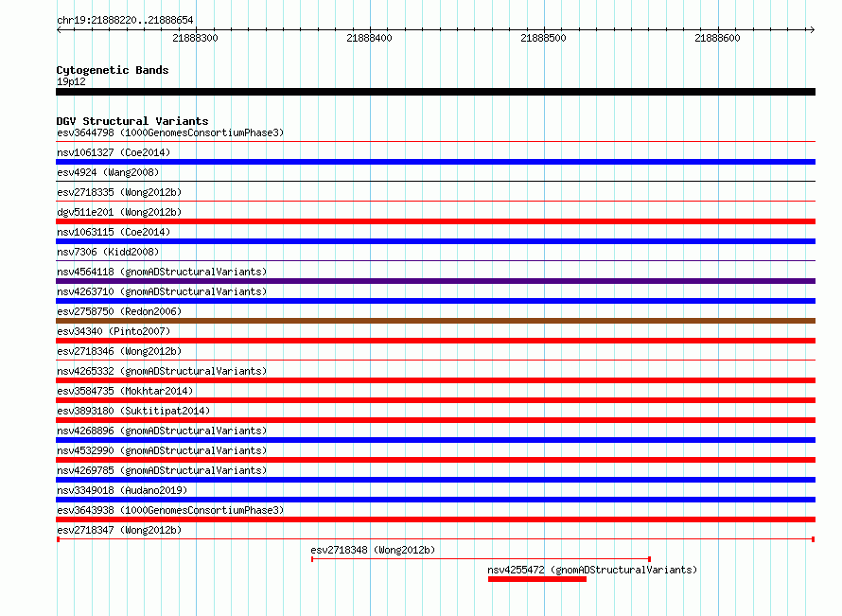Click esv34340 (Pinto2007) label
The image size is (842, 616).
(x=114, y=331)
